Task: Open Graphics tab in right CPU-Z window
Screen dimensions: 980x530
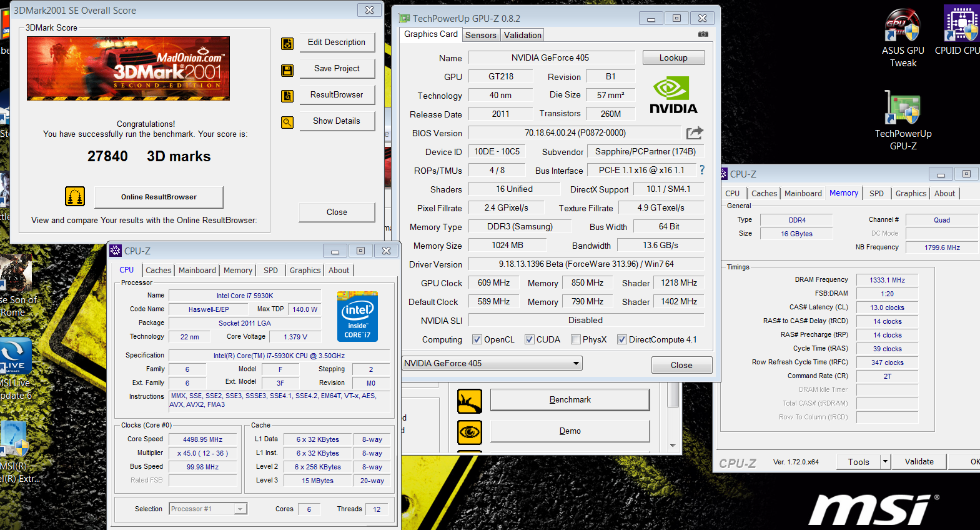Action: click(911, 194)
